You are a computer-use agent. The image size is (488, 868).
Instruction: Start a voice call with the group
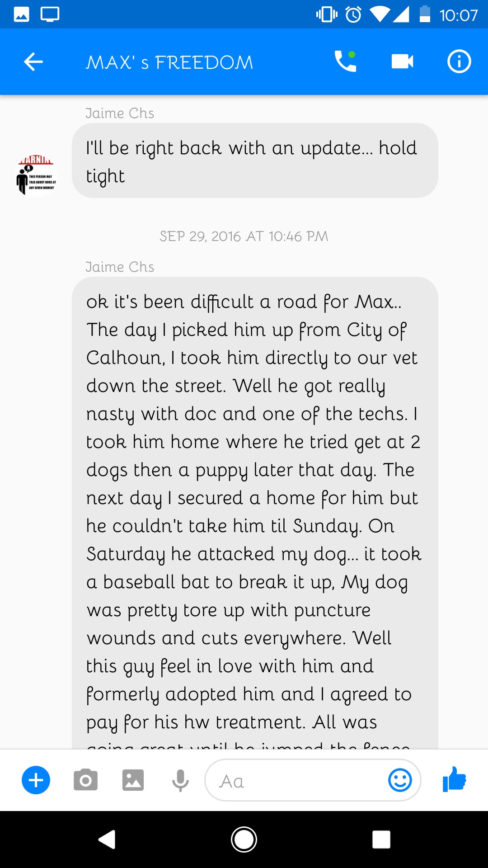345,61
